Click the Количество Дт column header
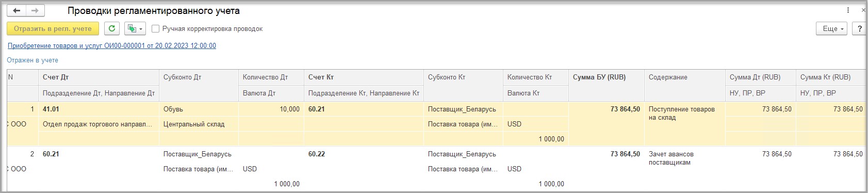 [265, 77]
